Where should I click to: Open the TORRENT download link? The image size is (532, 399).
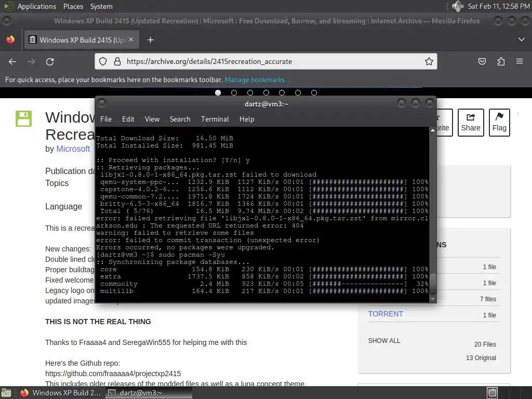(386, 314)
